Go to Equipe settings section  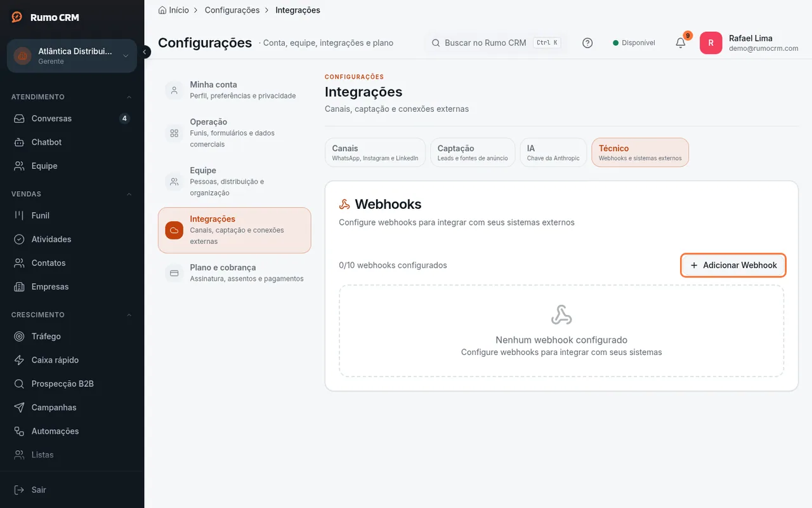(235, 182)
